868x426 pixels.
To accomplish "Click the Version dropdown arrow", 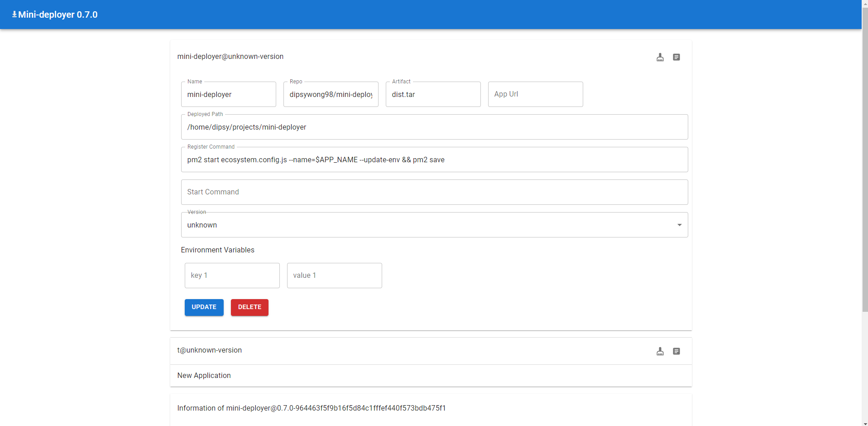I will click(x=679, y=225).
